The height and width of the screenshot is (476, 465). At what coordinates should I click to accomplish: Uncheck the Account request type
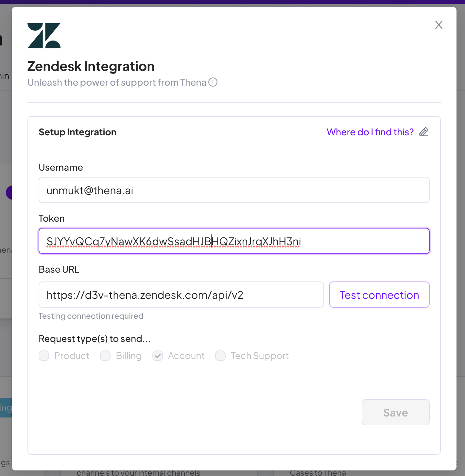[x=158, y=356]
